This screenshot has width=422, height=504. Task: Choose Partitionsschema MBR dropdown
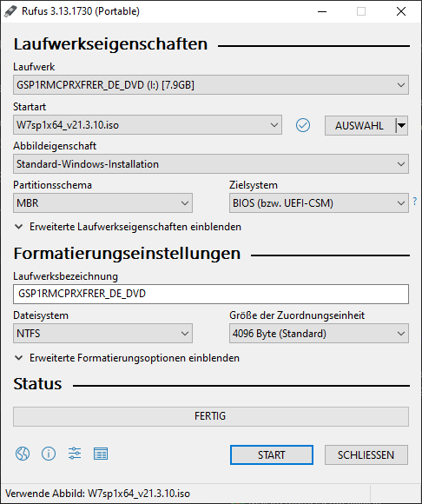102,202
